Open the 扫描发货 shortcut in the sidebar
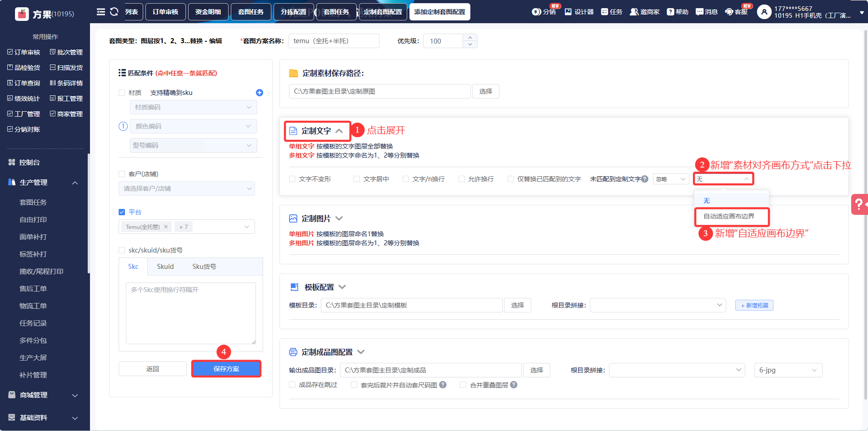Viewport: 868px width, 431px height. click(66, 68)
